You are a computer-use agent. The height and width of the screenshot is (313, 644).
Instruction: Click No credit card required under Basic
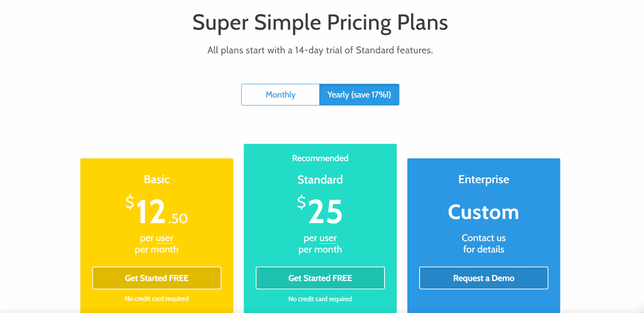tap(157, 299)
